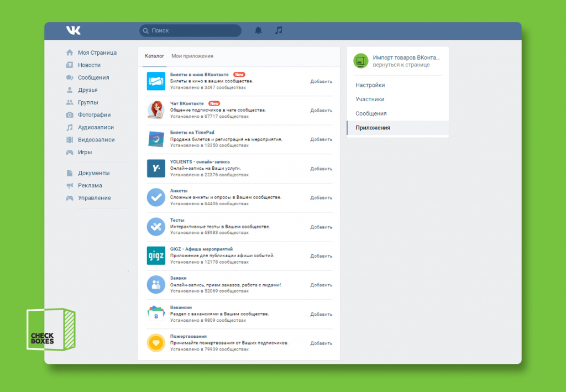Add the GIGZ Афиша мероприятий app

(321, 256)
